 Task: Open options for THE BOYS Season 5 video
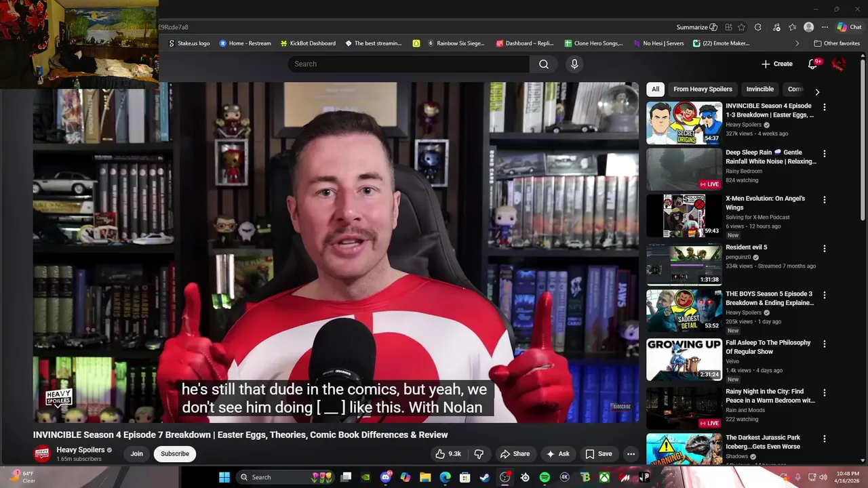(825, 296)
